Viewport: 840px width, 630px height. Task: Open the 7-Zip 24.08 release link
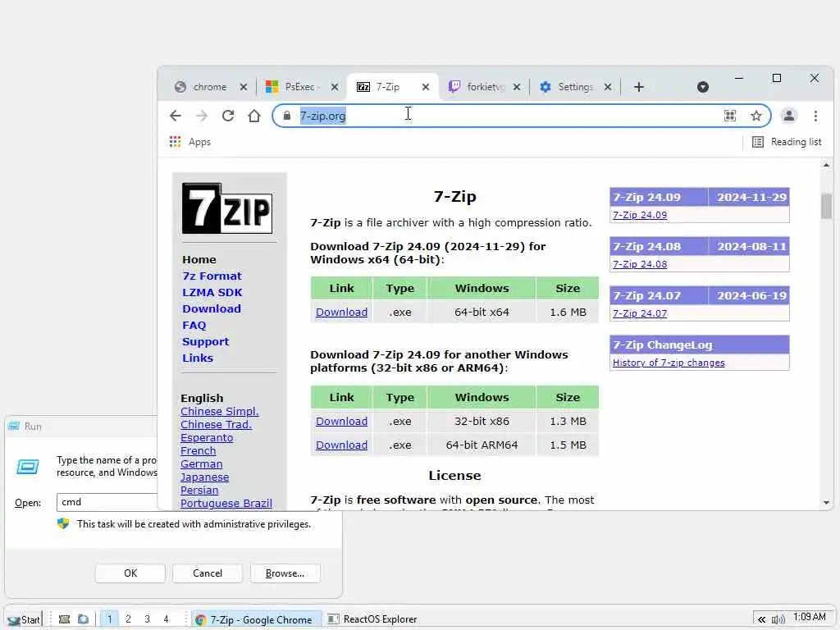pyautogui.click(x=640, y=264)
